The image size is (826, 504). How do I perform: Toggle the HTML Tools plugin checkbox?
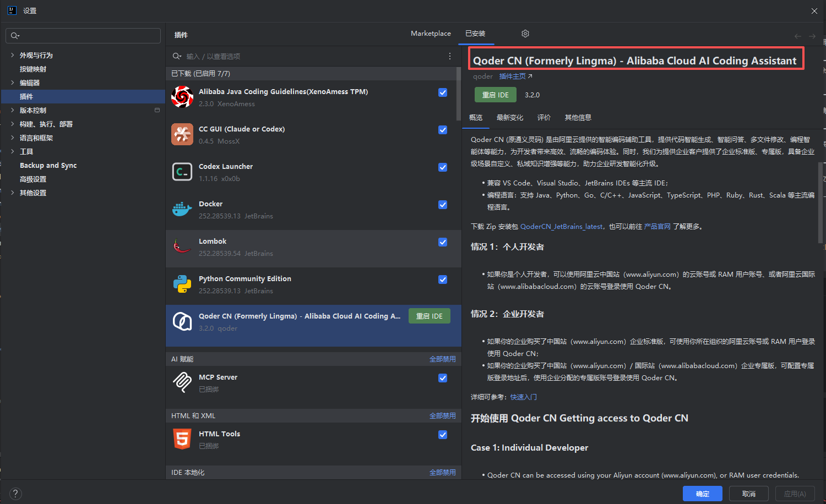[x=443, y=435]
